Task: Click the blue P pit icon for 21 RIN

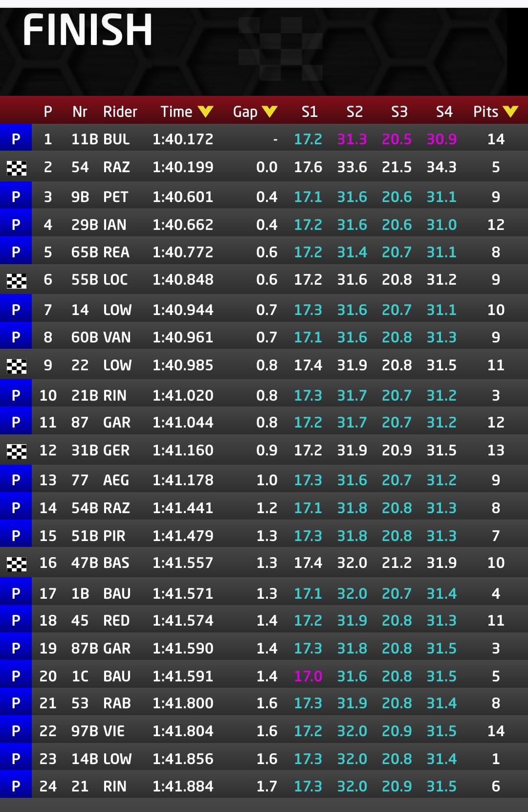Action: (x=16, y=785)
